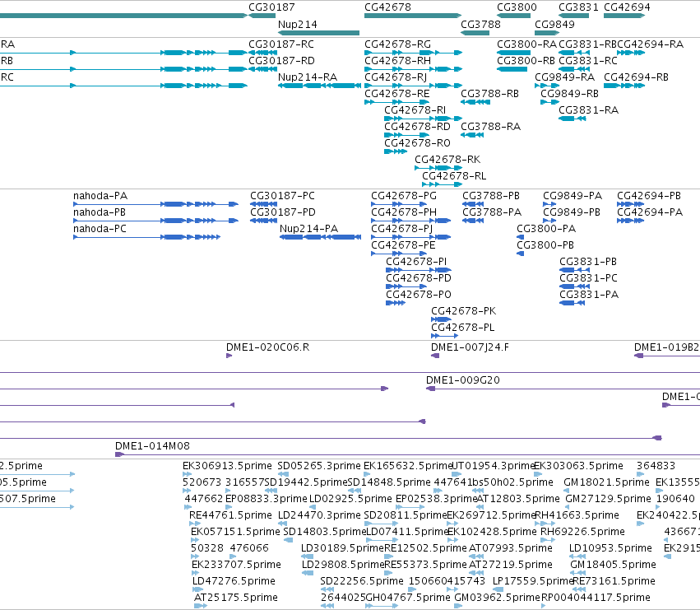Click protein CG3788-PB
This screenshot has height=610, width=700.
[x=473, y=204]
